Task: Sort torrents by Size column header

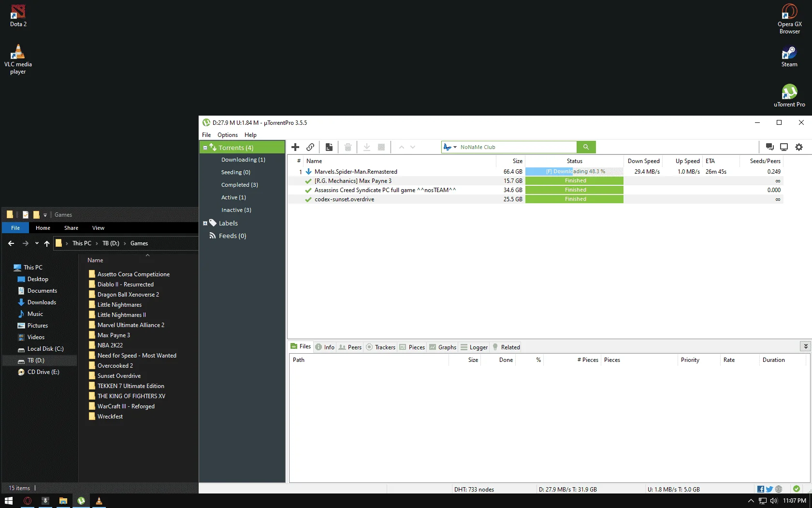Action: (x=510, y=161)
